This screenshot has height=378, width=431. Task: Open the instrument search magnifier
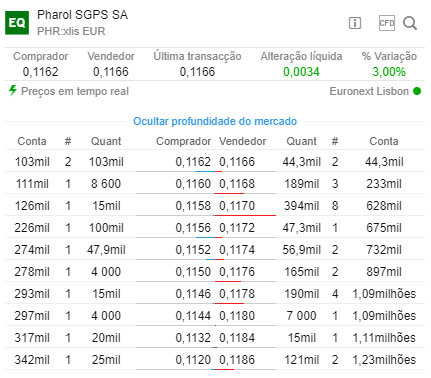click(x=410, y=23)
